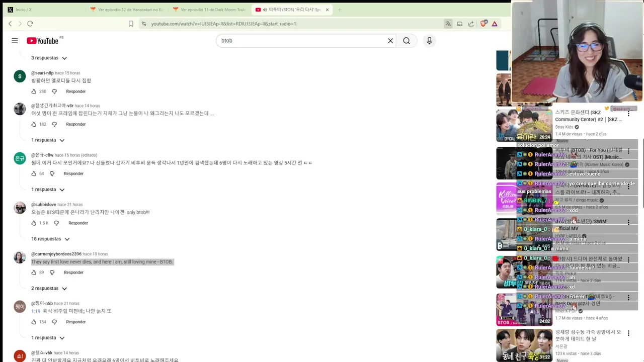644x362 pixels.
Task: Click Responder under the 154-like comment
Action: (x=76, y=322)
